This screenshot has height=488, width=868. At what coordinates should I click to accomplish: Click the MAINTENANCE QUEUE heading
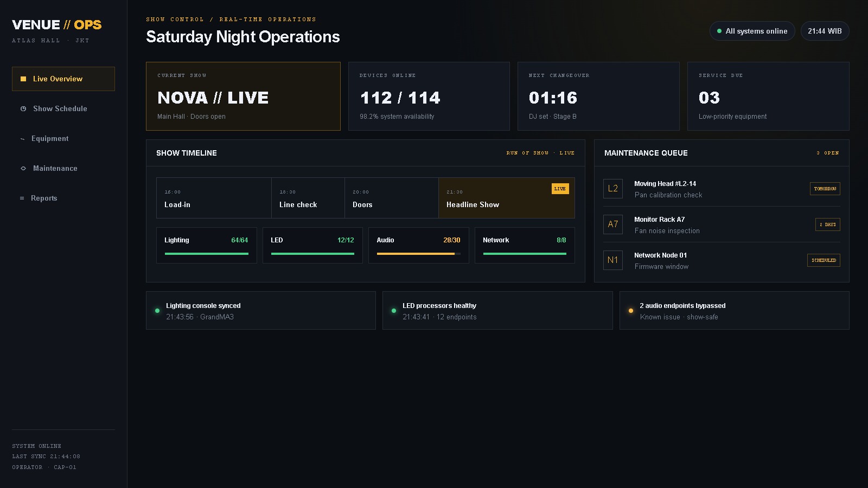point(646,153)
